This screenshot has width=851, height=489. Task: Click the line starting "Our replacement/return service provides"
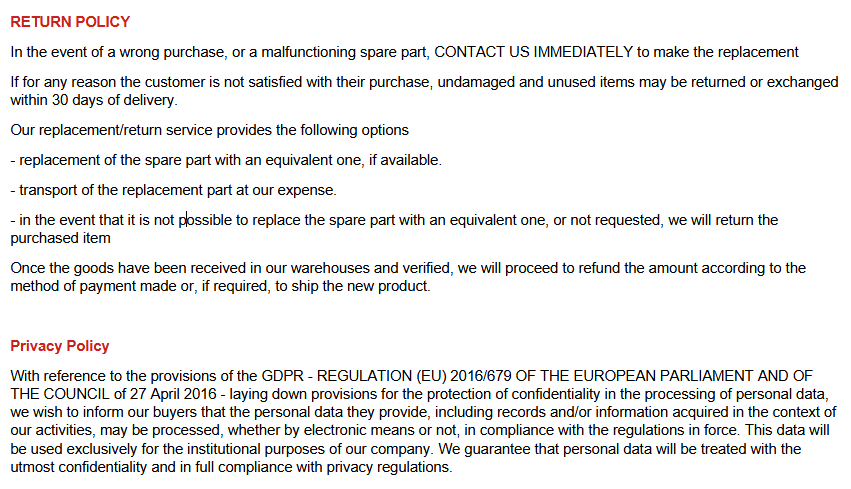coord(209,130)
